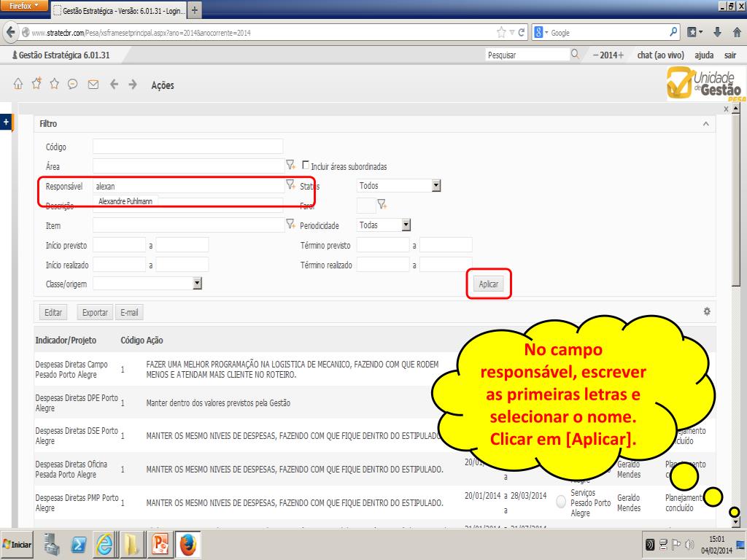Open the Status dropdown showing Todos
The width and height of the screenshot is (747, 560).
[x=399, y=185]
